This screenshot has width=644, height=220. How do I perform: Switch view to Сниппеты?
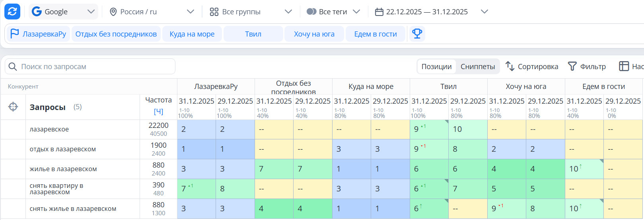point(477,67)
